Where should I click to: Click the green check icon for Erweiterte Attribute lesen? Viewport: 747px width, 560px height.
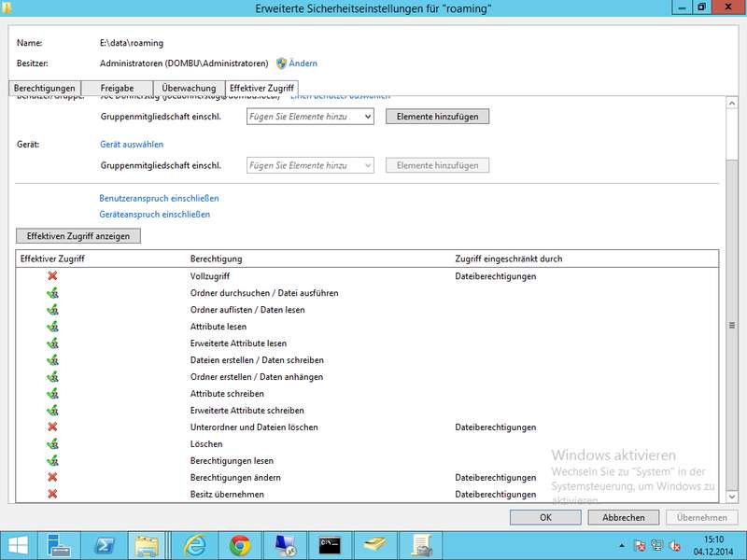[52, 343]
